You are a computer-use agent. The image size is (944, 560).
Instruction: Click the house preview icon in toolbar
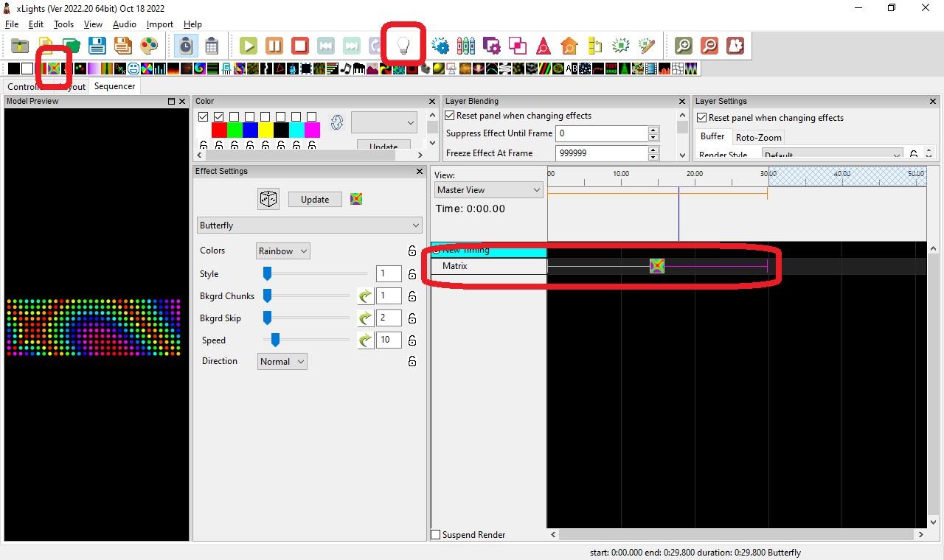pyautogui.click(x=569, y=46)
